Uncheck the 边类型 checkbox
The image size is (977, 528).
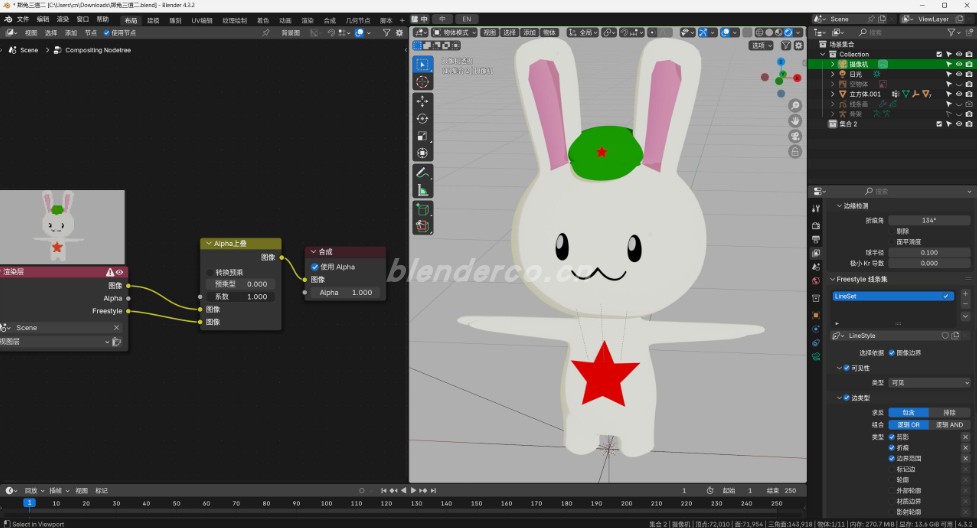847,398
